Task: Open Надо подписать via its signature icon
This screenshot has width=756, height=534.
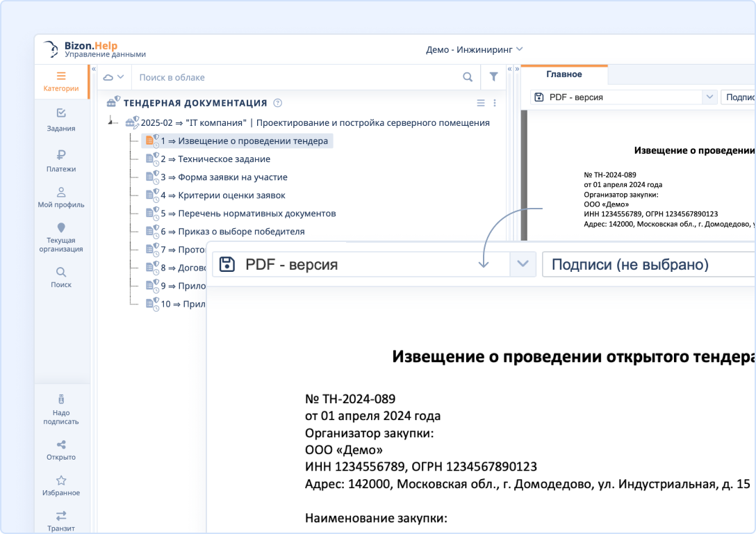Action: pyautogui.click(x=62, y=400)
